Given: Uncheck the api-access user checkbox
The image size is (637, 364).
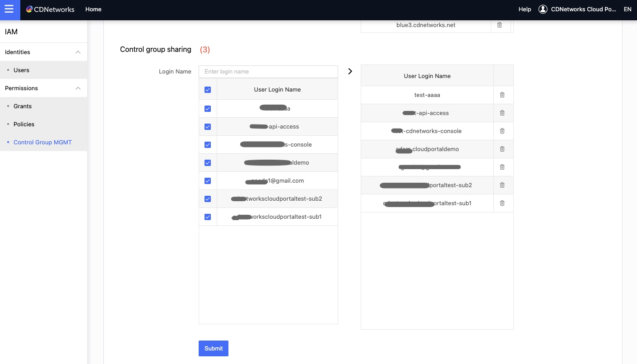Looking at the screenshot, I should 208,127.
